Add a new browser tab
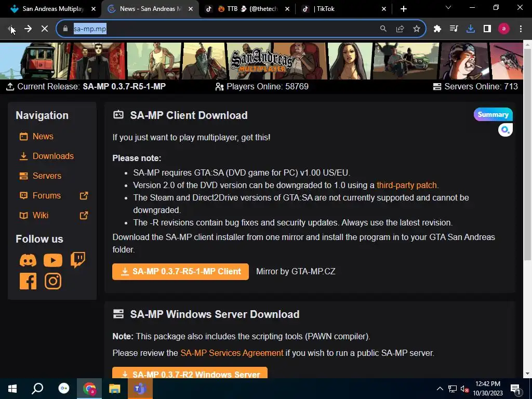This screenshot has width=532, height=399. pyautogui.click(x=403, y=9)
